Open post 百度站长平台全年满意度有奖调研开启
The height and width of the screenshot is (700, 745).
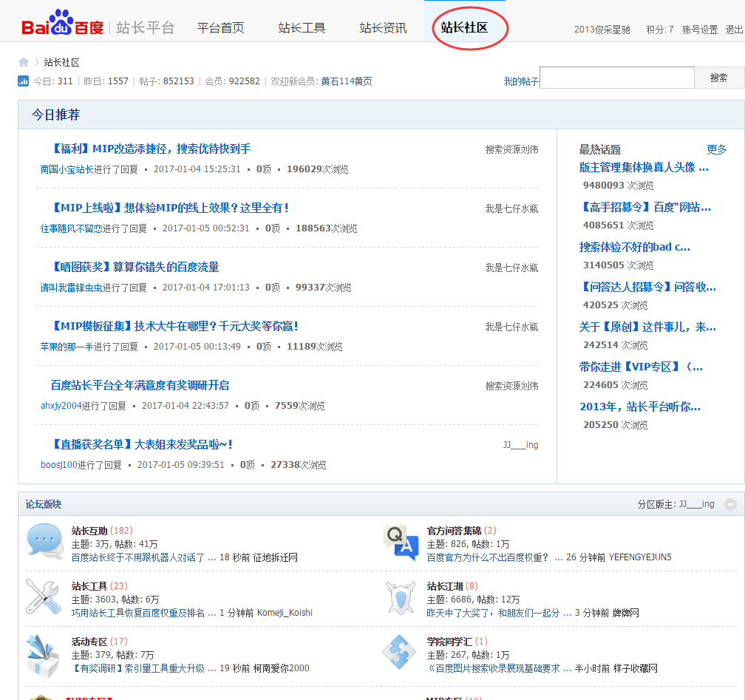click(140, 385)
